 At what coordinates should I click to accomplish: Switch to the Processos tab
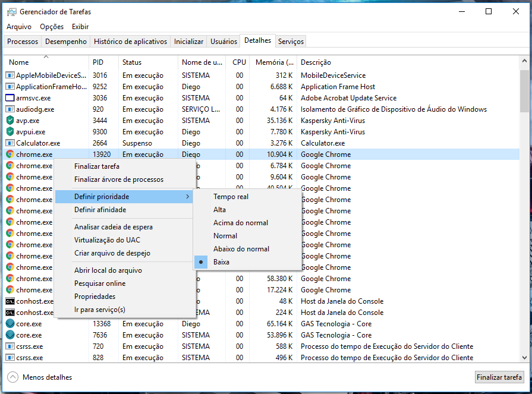click(23, 42)
